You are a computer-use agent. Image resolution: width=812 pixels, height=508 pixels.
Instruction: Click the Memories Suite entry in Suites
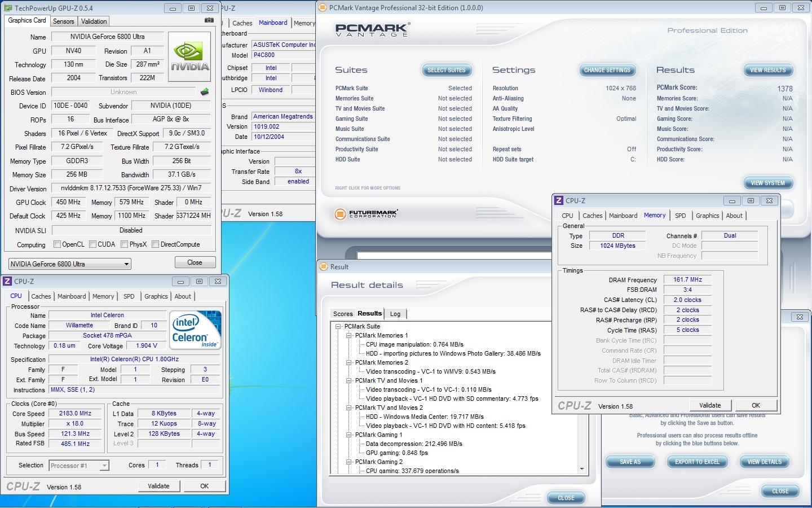point(355,98)
